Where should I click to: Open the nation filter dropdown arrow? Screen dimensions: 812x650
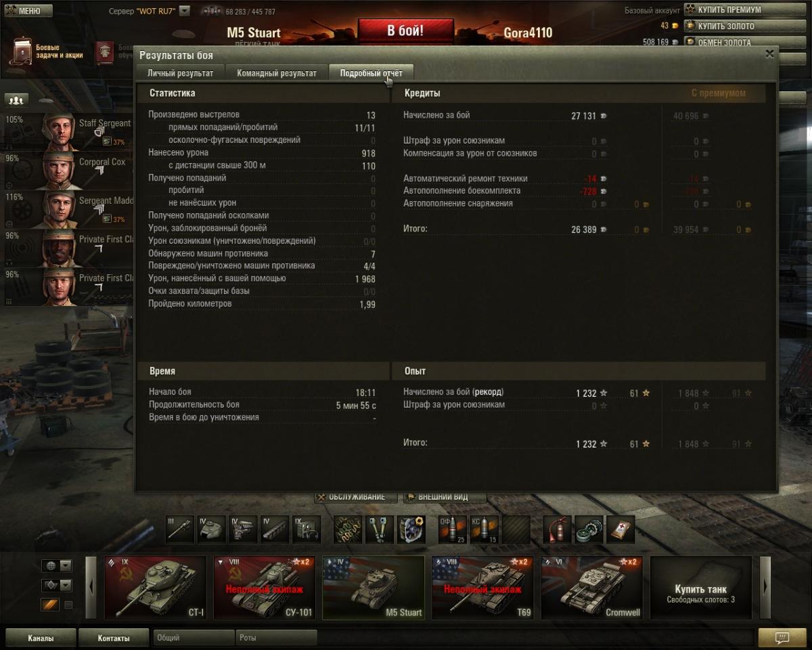(66, 565)
